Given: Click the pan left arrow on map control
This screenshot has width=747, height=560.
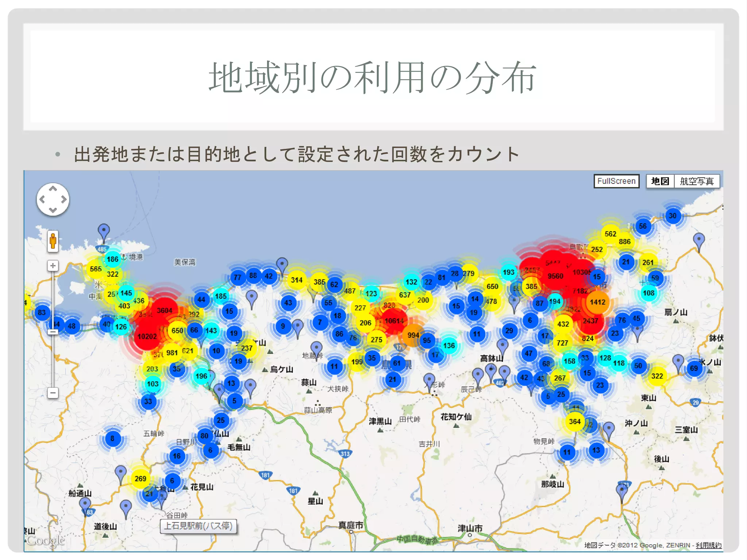Looking at the screenshot, I should pos(42,200).
